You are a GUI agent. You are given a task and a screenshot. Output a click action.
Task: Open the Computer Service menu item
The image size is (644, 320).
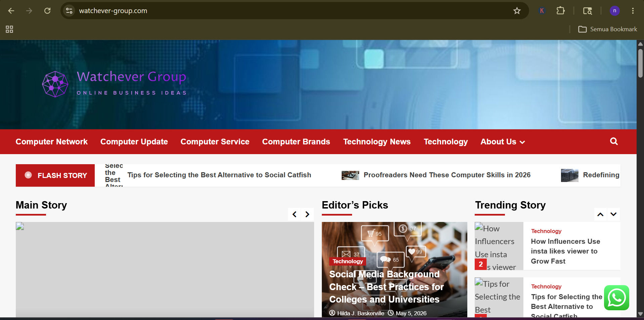coord(215,142)
